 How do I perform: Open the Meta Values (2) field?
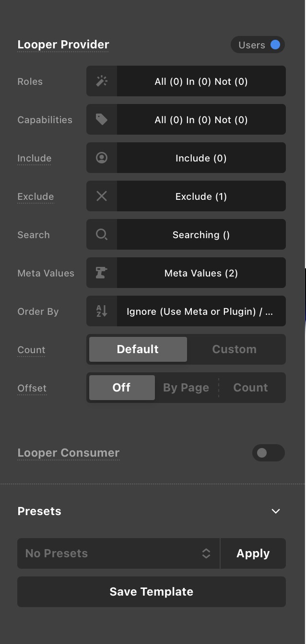pyautogui.click(x=201, y=273)
